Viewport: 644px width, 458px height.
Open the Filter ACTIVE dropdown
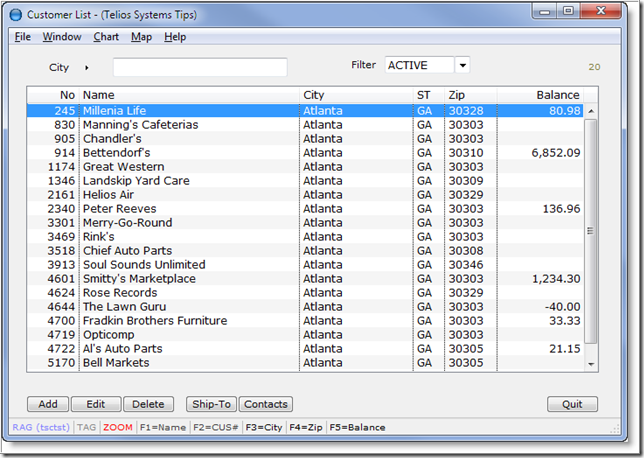tap(462, 65)
